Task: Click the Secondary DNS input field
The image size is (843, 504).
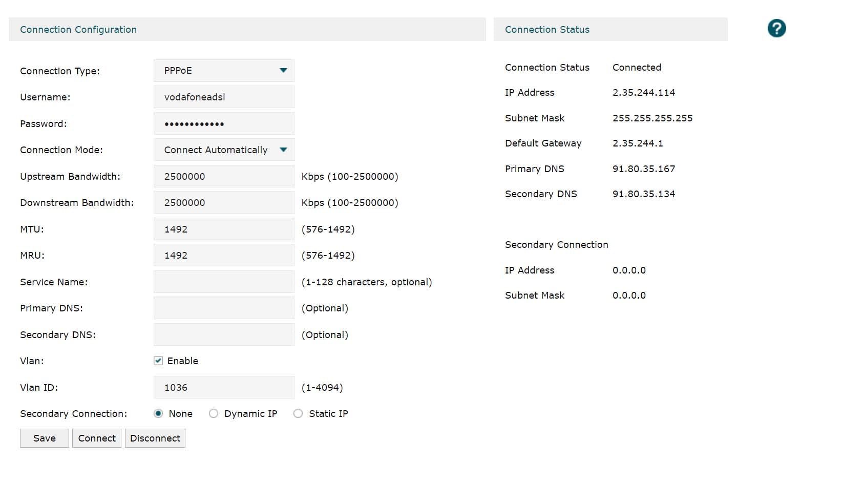Action: [x=224, y=335]
